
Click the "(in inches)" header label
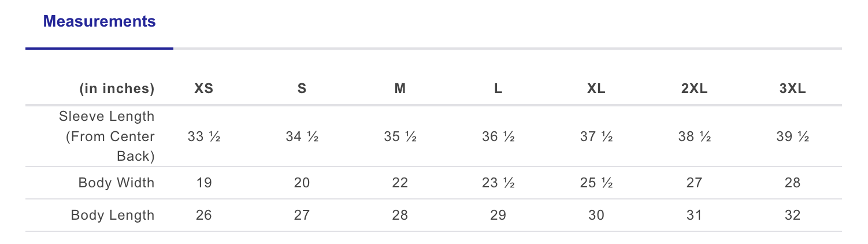tap(117, 89)
